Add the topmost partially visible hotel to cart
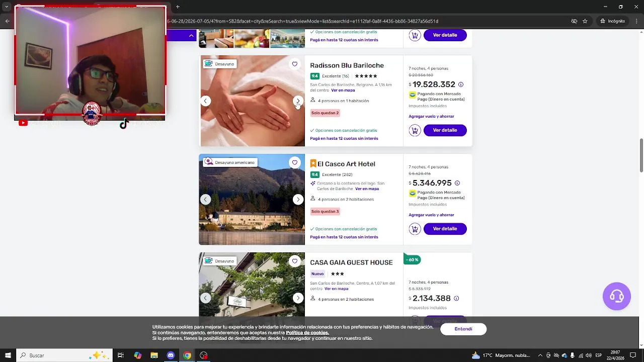This screenshot has height=362, width=644. click(415, 35)
